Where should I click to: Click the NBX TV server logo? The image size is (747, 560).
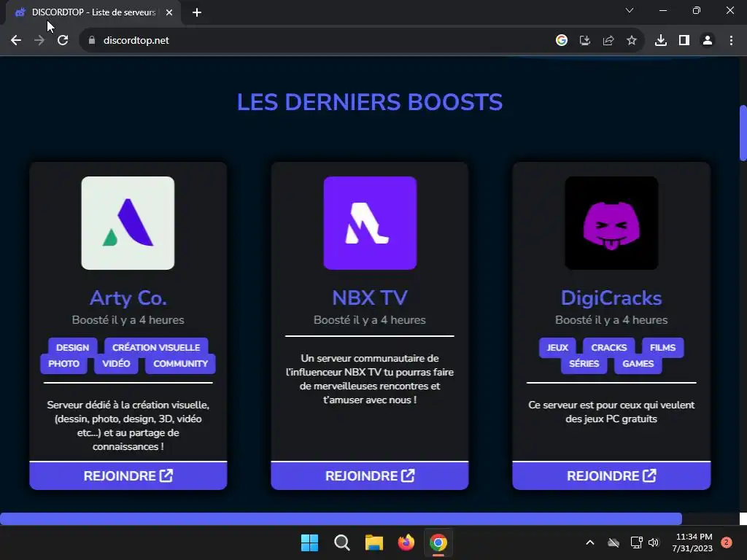pos(370,223)
